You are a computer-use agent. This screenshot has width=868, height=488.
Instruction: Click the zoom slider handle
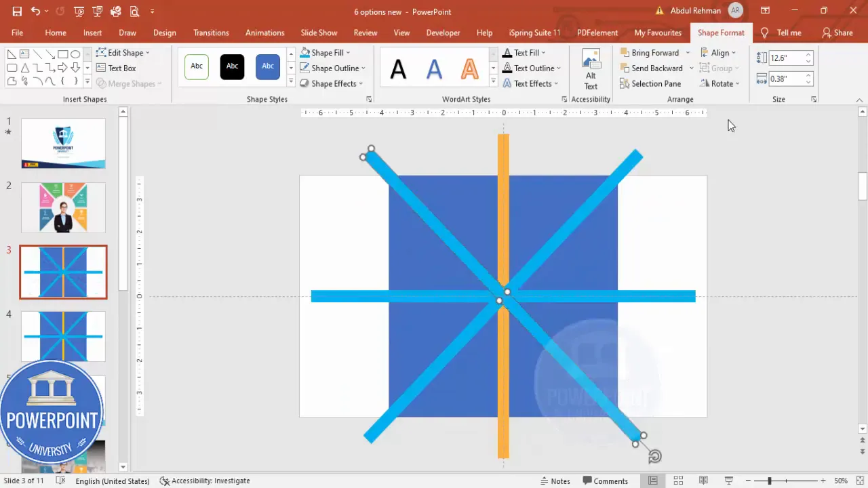(770, 481)
